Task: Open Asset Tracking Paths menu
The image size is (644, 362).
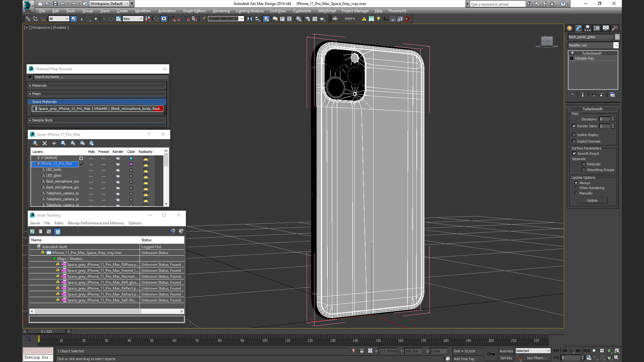Action: [x=59, y=223]
